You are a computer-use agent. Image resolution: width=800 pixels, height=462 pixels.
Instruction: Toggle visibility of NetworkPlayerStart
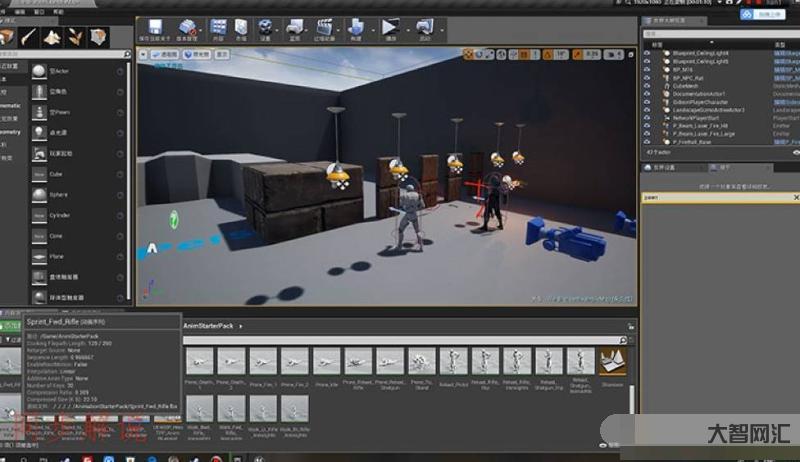click(x=647, y=117)
